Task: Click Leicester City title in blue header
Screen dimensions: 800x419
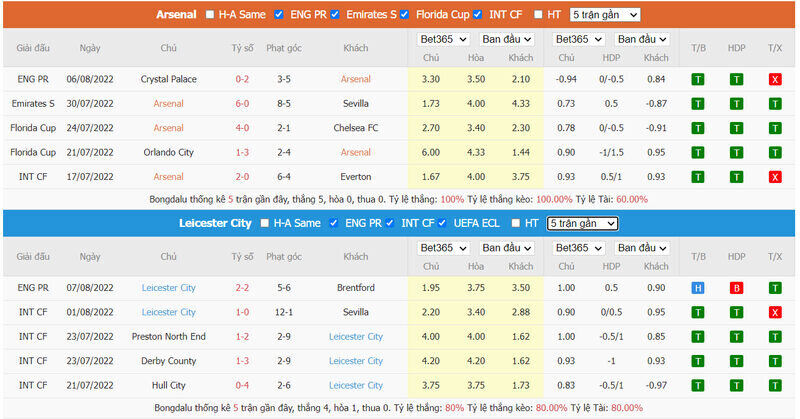Action: pyautogui.click(x=215, y=223)
